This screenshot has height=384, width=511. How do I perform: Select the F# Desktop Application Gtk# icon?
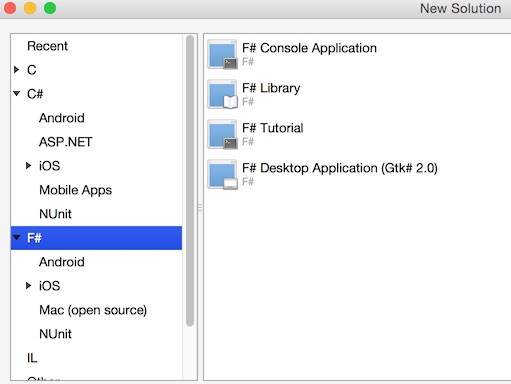tap(222, 174)
